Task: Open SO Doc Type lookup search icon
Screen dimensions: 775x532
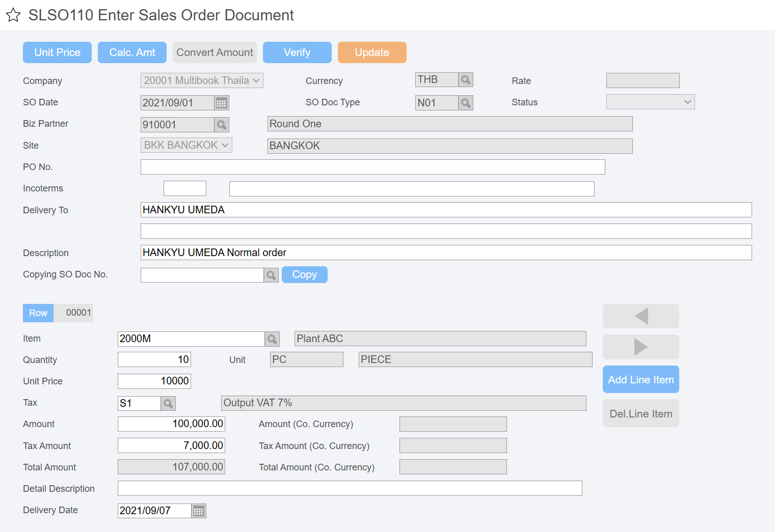Action: [466, 103]
